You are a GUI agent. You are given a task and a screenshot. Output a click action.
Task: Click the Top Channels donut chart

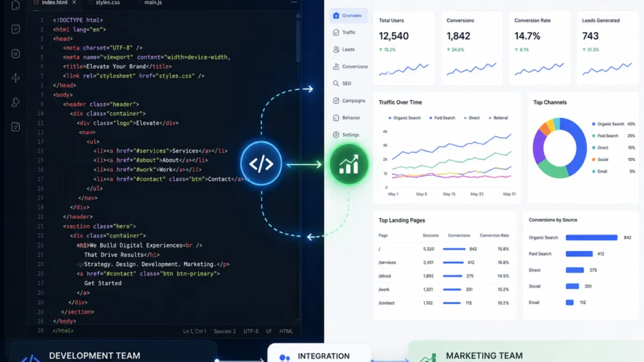(560, 148)
